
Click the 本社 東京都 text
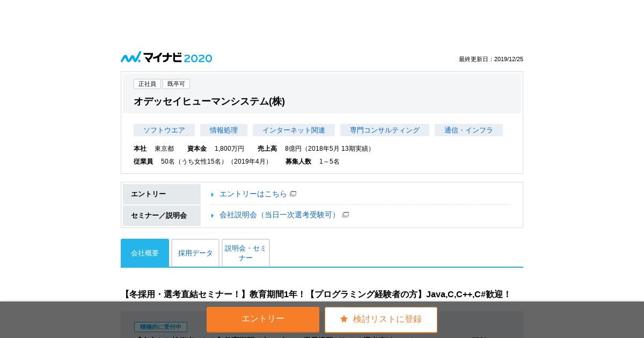(x=153, y=149)
